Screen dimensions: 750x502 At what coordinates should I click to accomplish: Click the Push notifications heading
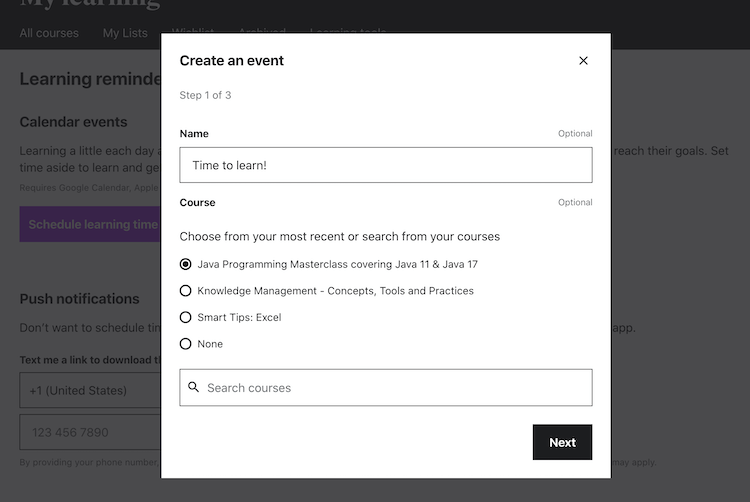(x=79, y=299)
